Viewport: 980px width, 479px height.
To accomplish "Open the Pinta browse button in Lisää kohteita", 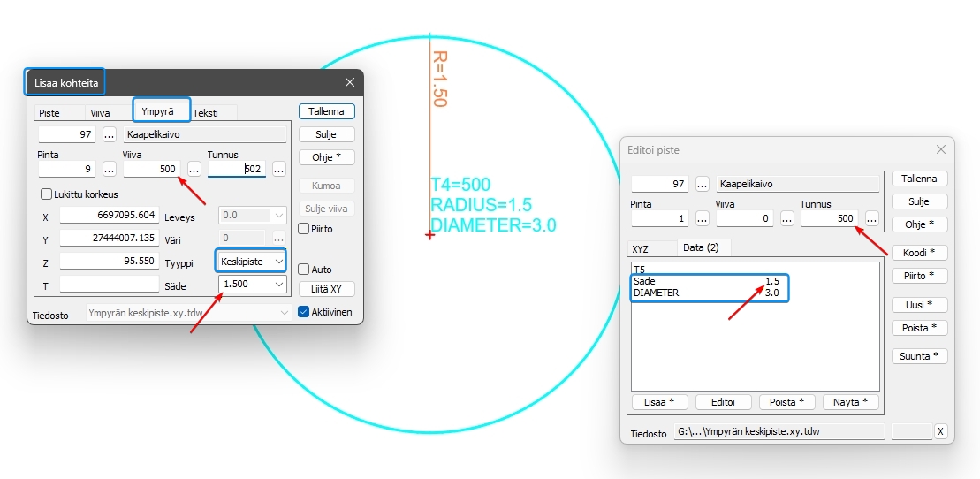I will point(110,168).
